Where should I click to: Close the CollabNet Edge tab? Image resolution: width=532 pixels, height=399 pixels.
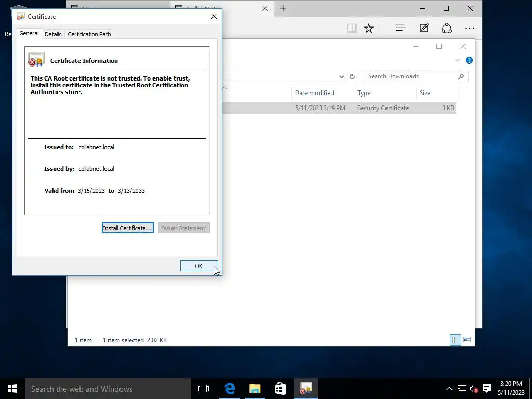(x=265, y=8)
